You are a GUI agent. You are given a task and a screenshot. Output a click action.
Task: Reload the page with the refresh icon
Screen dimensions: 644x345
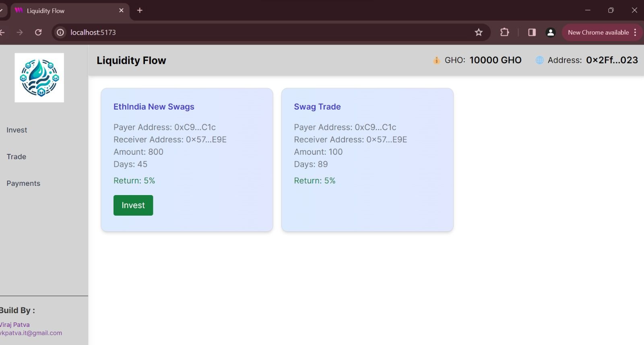coord(38,32)
